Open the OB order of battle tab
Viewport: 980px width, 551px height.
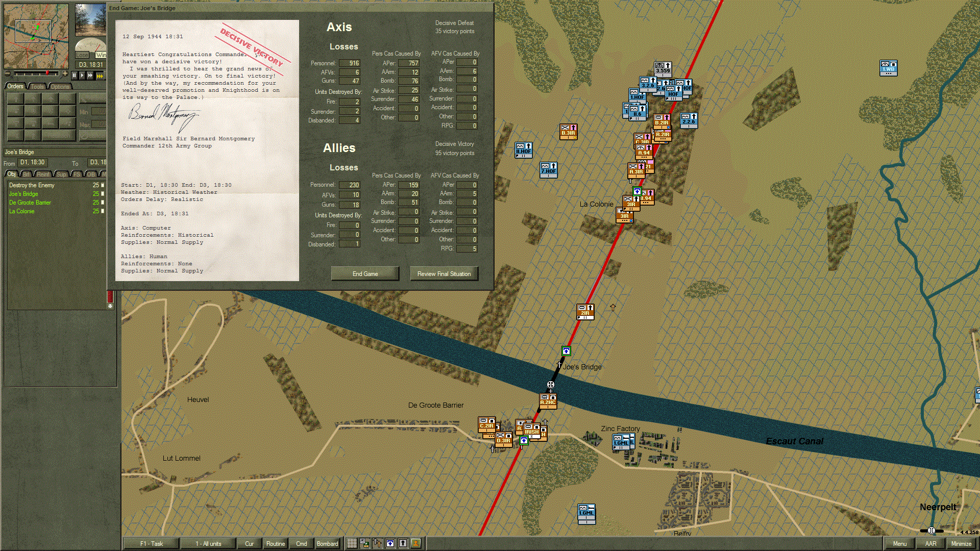(x=91, y=174)
